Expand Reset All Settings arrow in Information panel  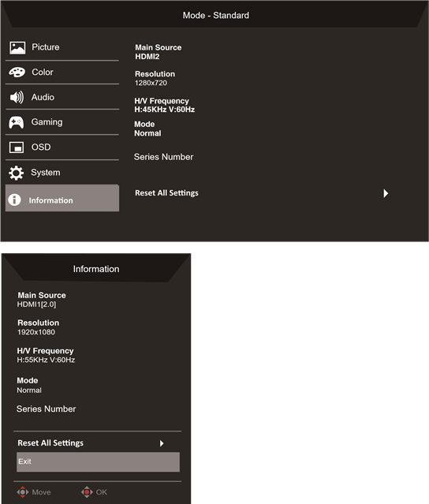[x=162, y=443]
